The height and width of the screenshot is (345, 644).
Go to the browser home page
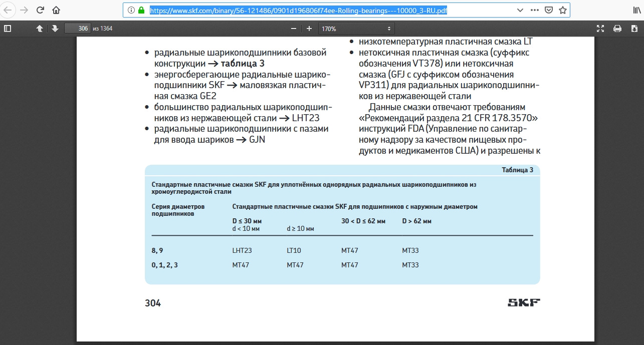click(x=56, y=10)
